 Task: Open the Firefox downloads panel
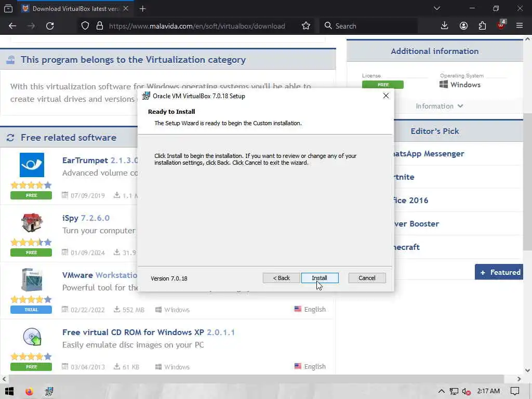(445, 26)
